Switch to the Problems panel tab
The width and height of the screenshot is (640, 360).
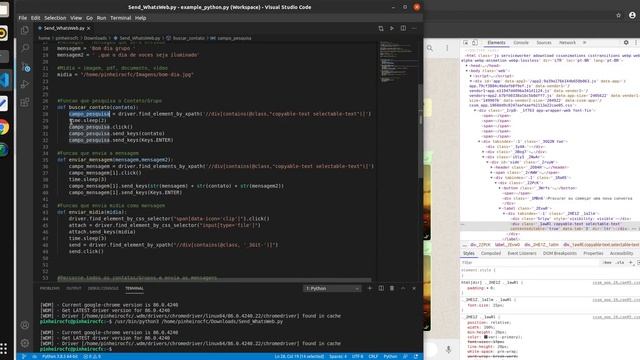[x=50, y=288]
